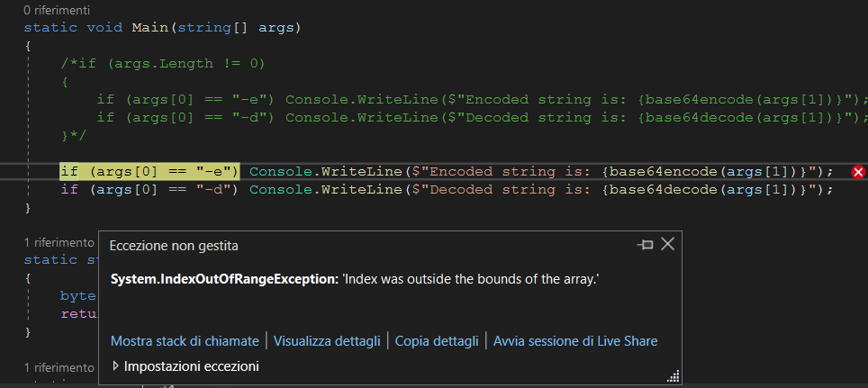Click the popup resize grip corner
Viewport: 868px width, 388px height.
[x=674, y=376]
